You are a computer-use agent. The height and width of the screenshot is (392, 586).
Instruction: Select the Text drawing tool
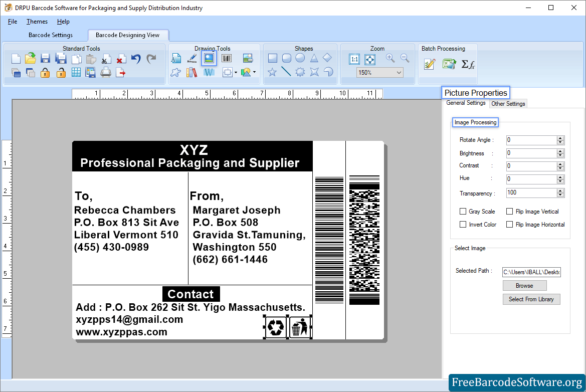[176, 58]
